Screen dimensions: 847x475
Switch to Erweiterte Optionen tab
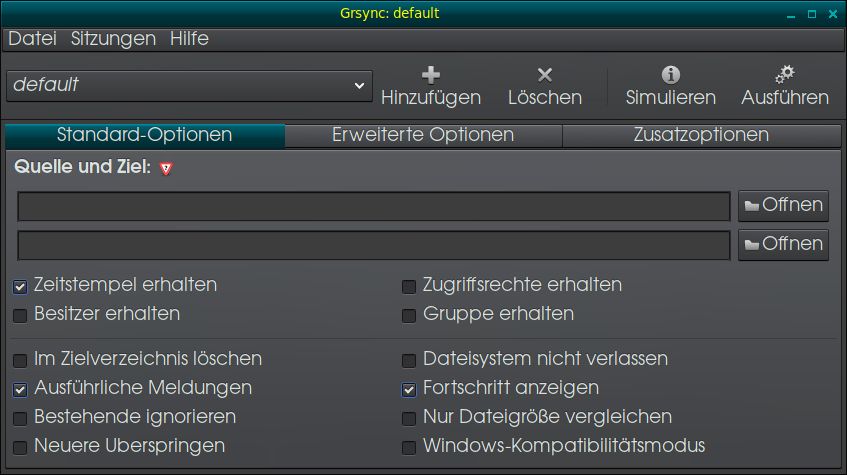point(423,135)
